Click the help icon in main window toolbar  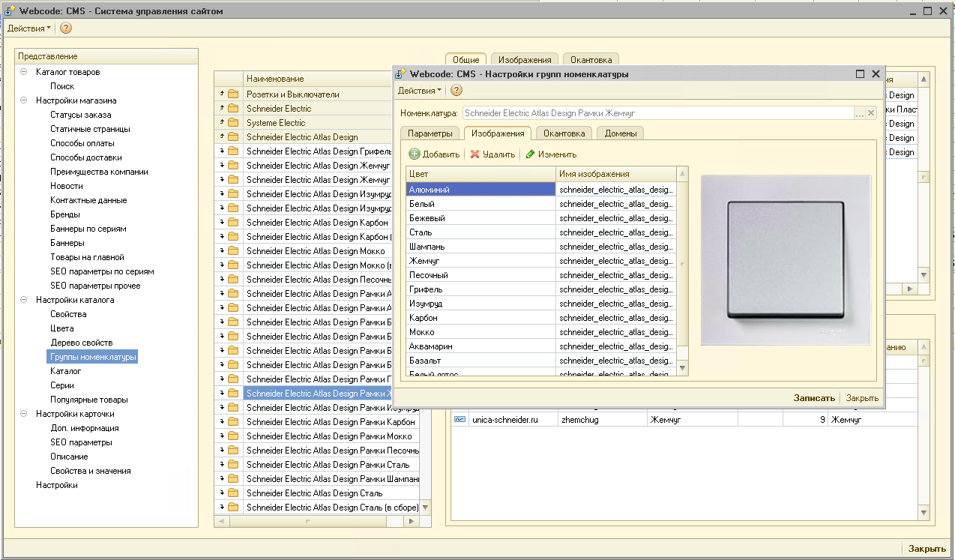tap(66, 28)
